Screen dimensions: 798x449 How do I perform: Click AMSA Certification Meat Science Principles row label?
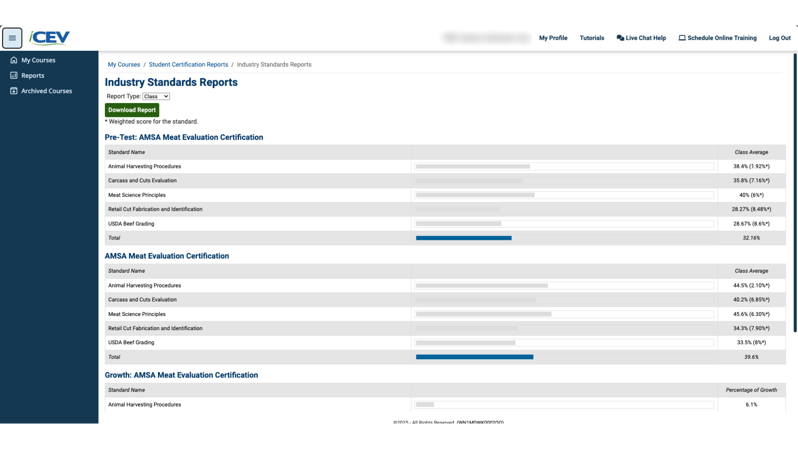(x=137, y=314)
